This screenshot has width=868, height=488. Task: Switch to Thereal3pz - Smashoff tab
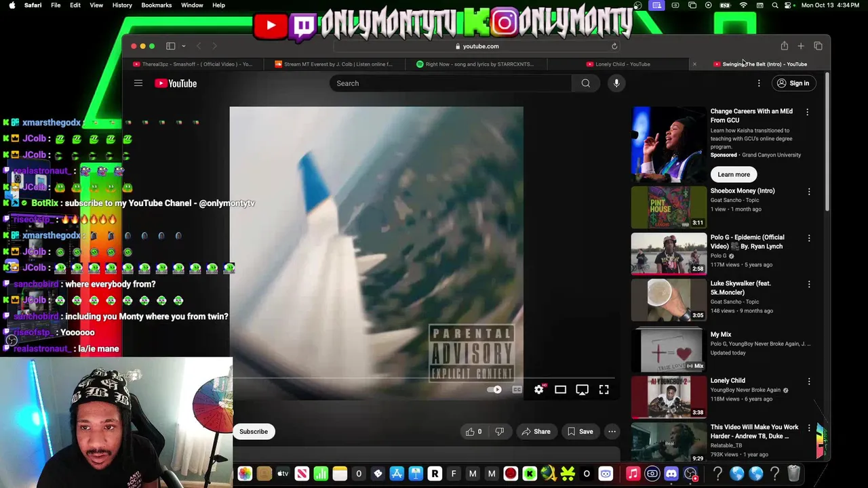(193, 64)
